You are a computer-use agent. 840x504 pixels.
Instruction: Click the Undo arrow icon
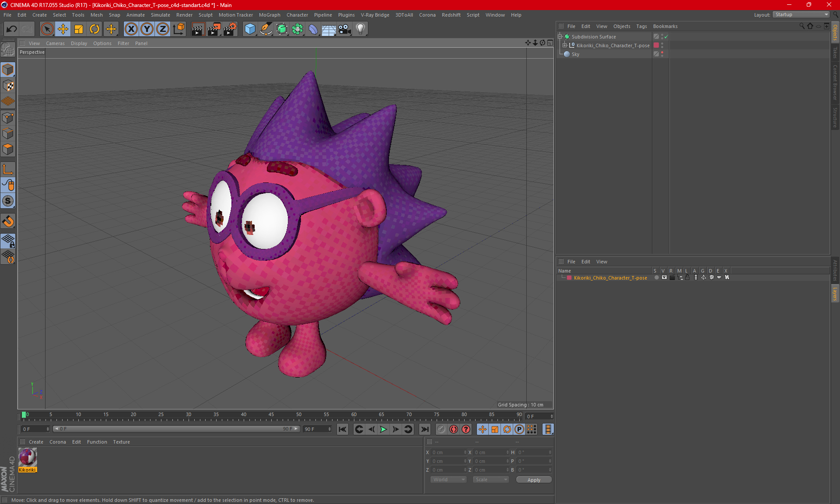click(11, 29)
